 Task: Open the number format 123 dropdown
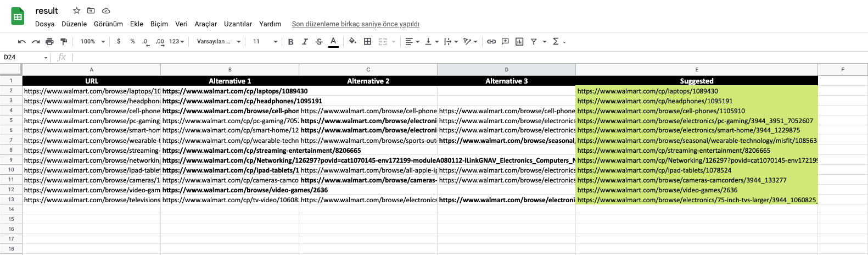point(176,42)
